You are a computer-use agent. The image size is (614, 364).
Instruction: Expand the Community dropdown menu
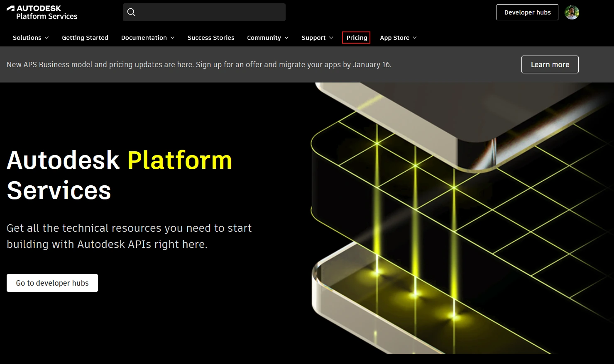tap(267, 38)
